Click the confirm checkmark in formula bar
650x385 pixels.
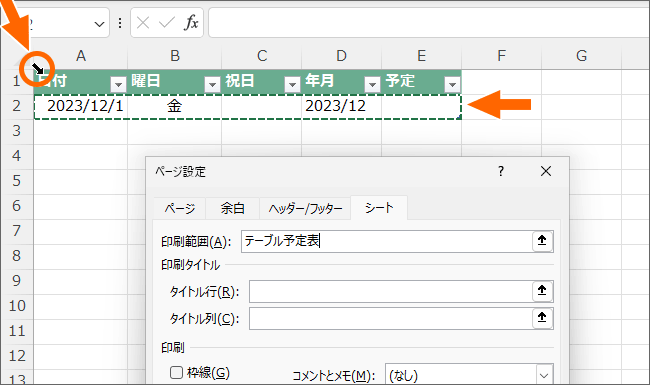(167, 23)
